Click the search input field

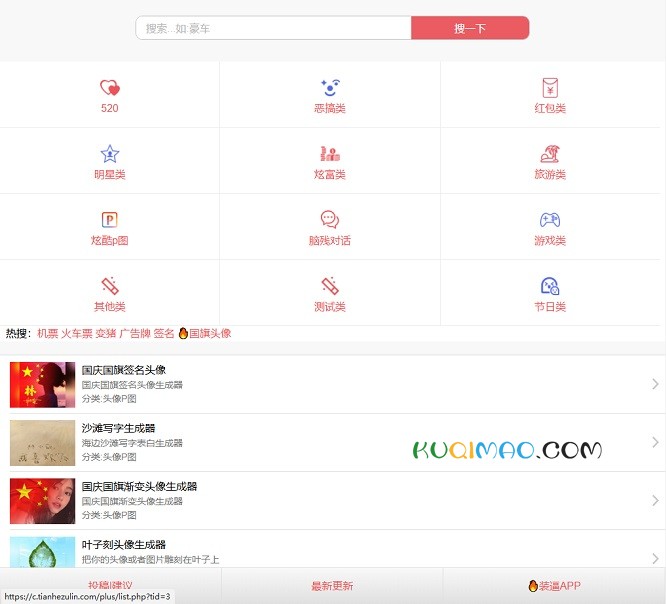[273, 28]
